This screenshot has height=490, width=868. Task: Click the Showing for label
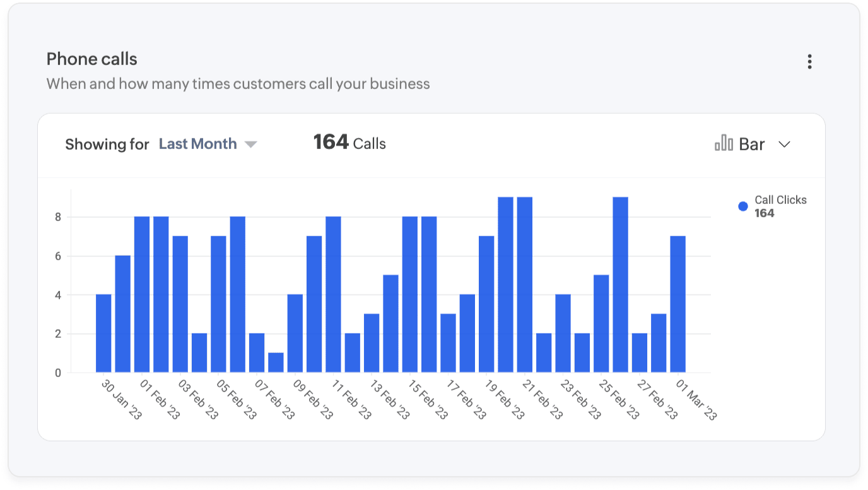(x=107, y=145)
